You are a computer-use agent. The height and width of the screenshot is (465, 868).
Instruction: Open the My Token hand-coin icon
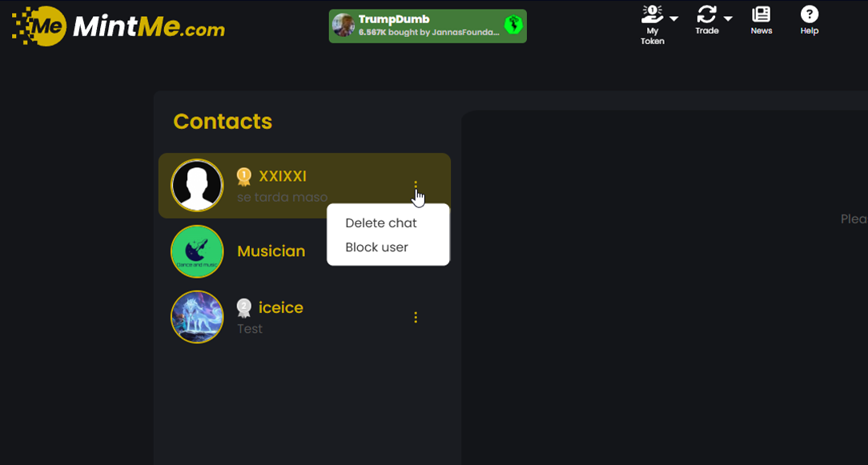653,14
